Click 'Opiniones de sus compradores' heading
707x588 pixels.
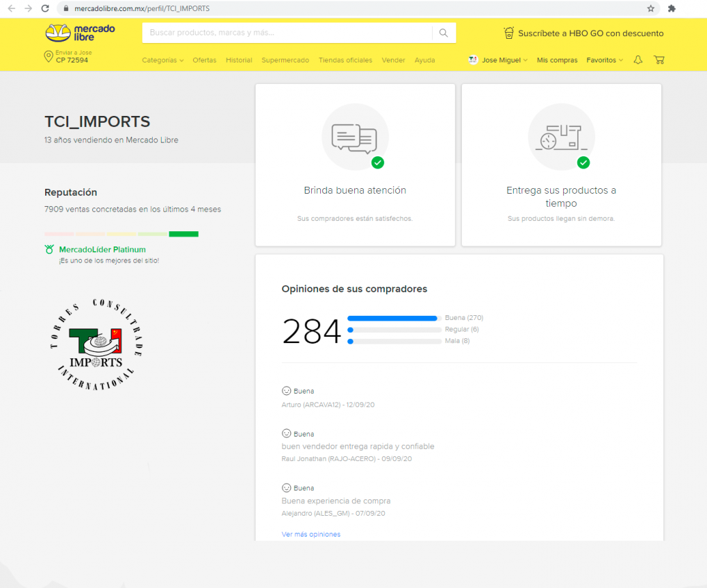[354, 289]
